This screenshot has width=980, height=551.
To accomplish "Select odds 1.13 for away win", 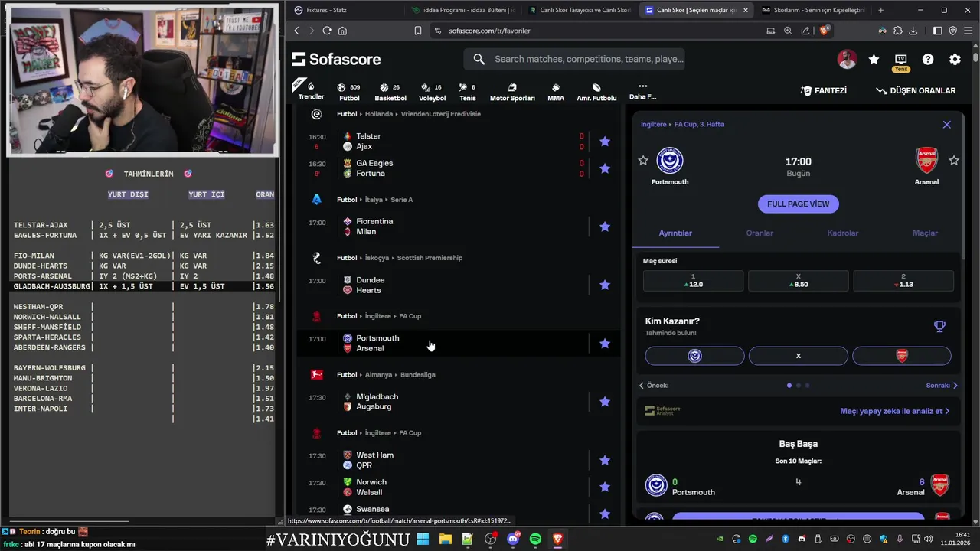I will point(903,280).
